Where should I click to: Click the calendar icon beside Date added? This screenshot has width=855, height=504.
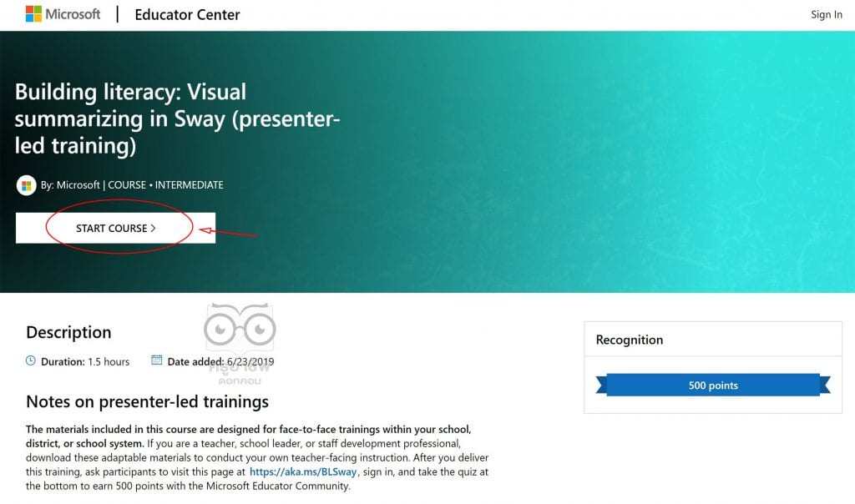tap(156, 360)
